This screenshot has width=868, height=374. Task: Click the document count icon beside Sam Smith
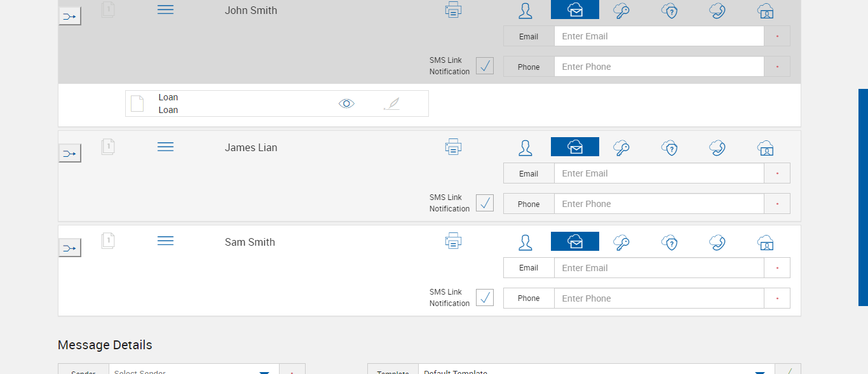(108, 241)
